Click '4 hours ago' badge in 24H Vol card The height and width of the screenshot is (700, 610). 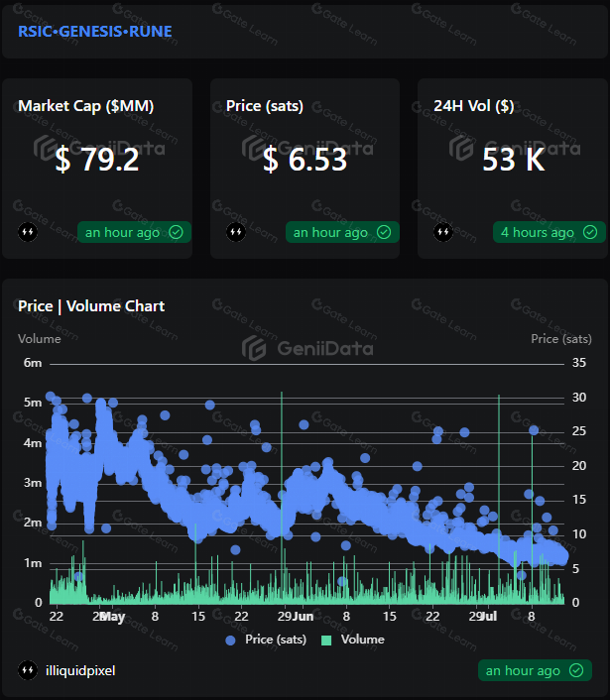[x=549, y=232]
